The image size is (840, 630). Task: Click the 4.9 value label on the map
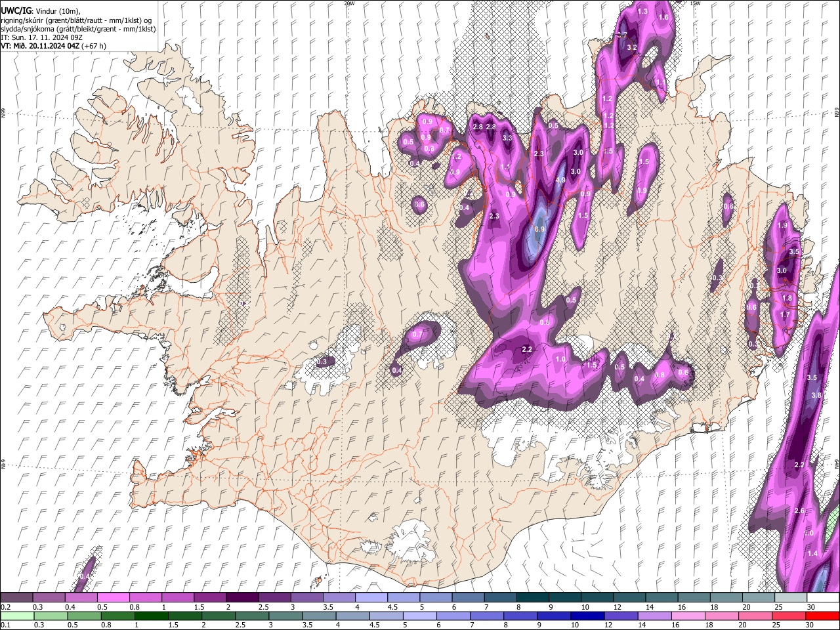pyautogui.click(x=560, y=180)
